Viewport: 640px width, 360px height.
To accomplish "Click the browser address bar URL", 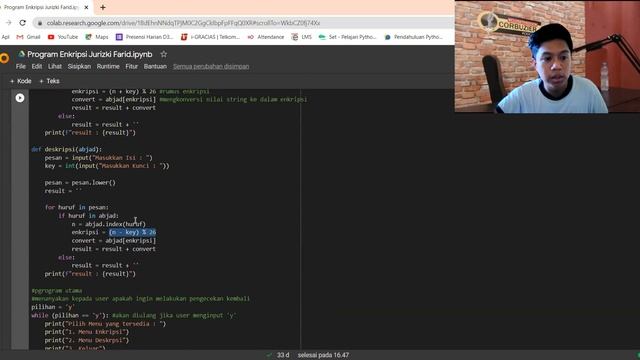I will coord(183,23).
